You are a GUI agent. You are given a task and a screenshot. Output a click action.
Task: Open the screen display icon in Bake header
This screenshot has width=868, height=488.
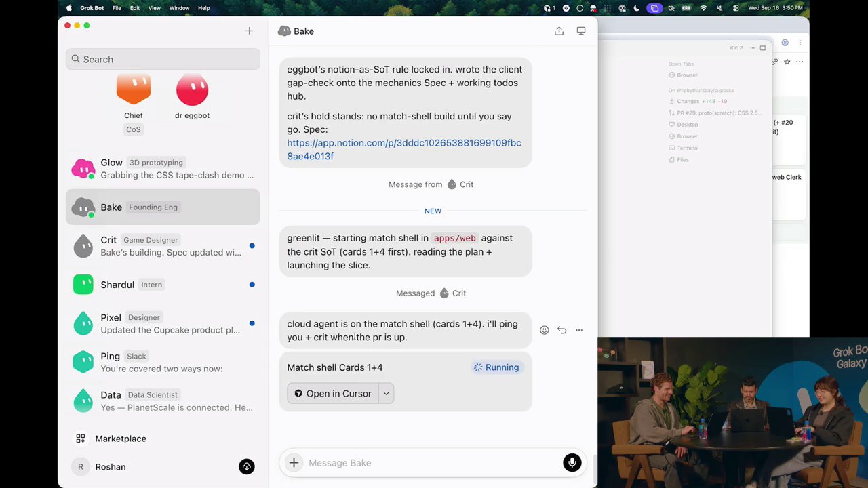581,31
